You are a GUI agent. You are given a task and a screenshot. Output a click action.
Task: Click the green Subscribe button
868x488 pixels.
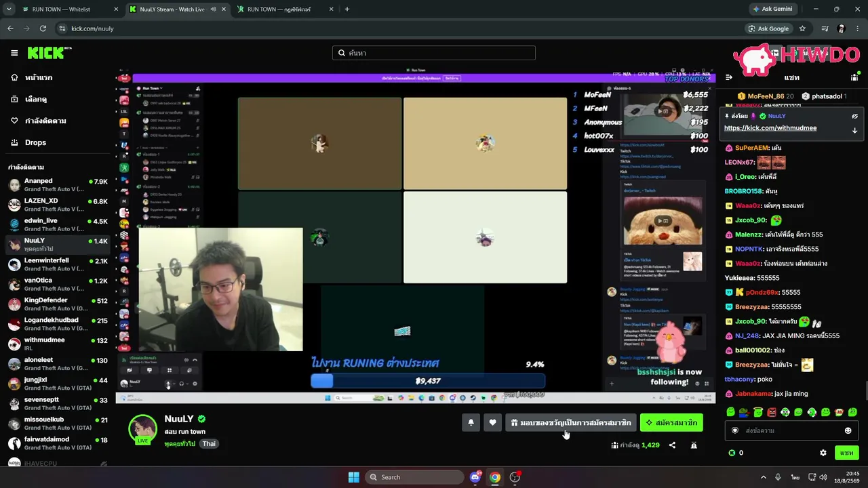point(671,423)
